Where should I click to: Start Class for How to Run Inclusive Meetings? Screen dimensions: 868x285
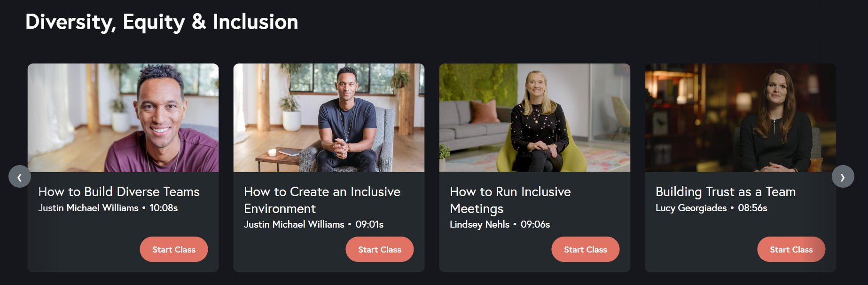[585, 249]
